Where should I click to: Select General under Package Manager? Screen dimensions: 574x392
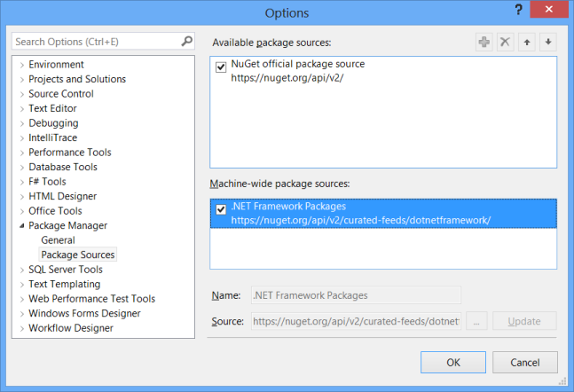[x=58, y=240]
